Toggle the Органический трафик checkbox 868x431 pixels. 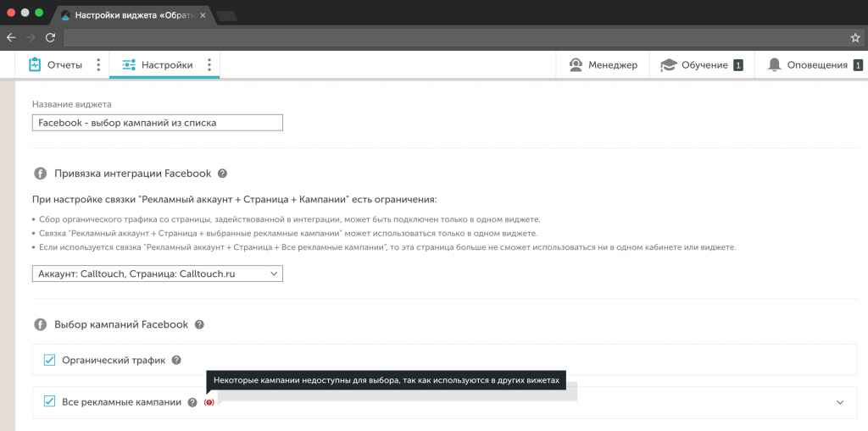click(x=50, y=360)
